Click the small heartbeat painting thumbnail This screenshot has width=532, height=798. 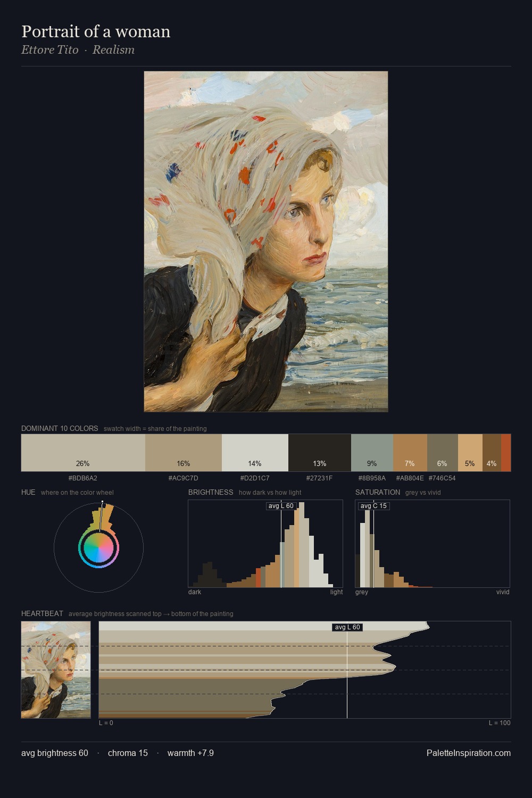(x=56, y=670)
